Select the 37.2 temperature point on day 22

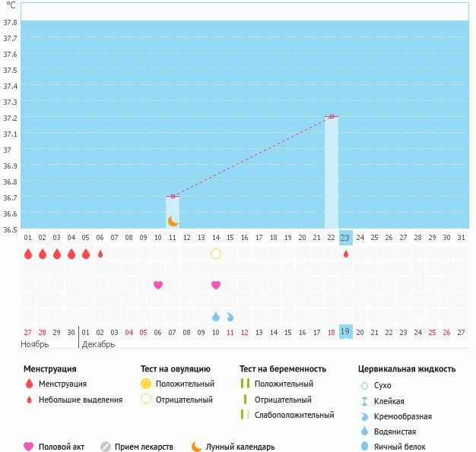pyautogui.click(x=332, y=116)
